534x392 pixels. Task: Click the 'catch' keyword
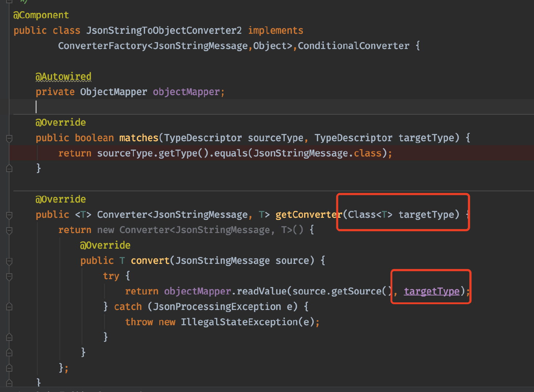tap(128, 307)
